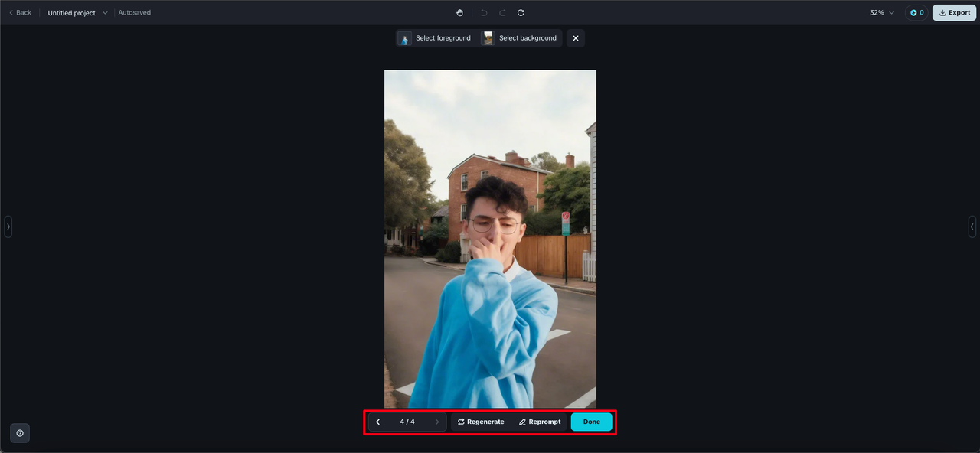Redo the last undone action
The image size is (980, 453).
coord(502,13)
